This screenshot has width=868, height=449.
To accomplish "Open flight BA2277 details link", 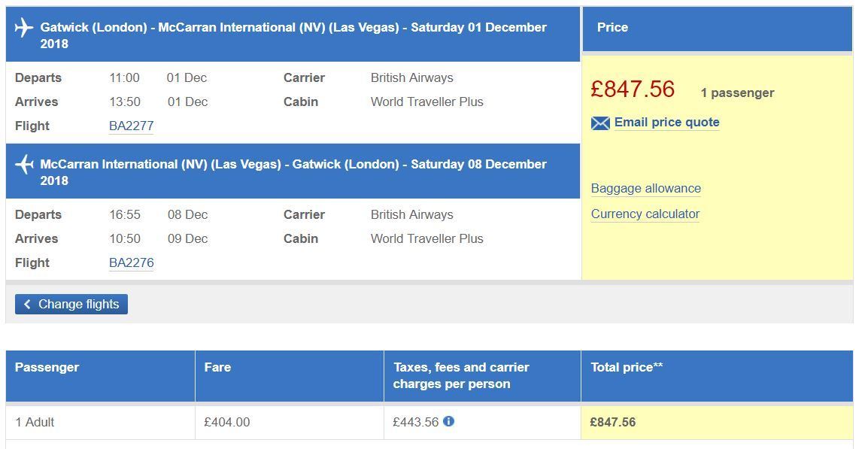I will click(x=131, y=126).
